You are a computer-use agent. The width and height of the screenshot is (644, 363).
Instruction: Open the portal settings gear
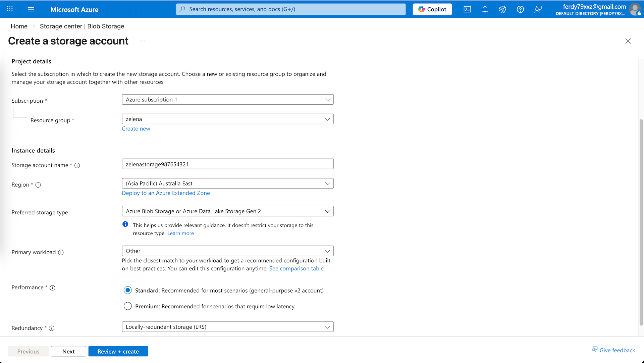(x=502, y=9)
